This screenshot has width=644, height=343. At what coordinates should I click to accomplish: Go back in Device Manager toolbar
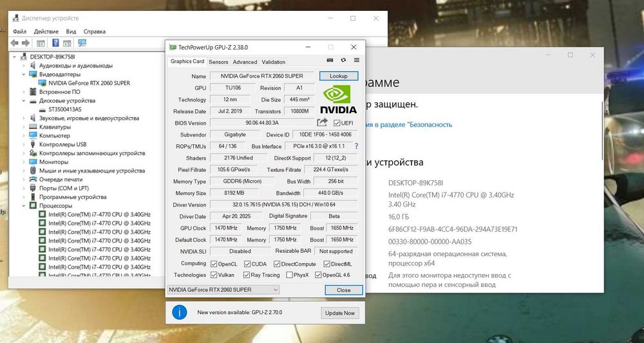click(14, 43)
